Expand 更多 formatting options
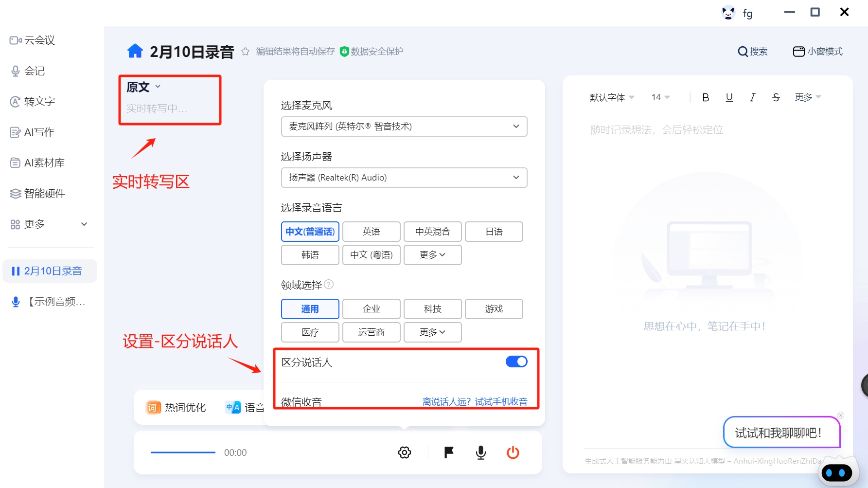This screenshot has width=868, height=488. click(808, 97)
